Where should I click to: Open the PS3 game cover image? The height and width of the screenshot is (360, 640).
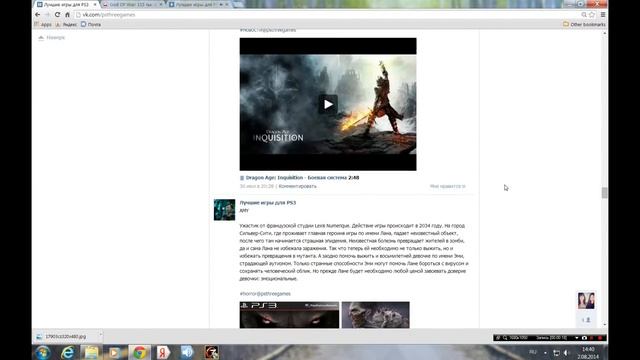[289, 315]
